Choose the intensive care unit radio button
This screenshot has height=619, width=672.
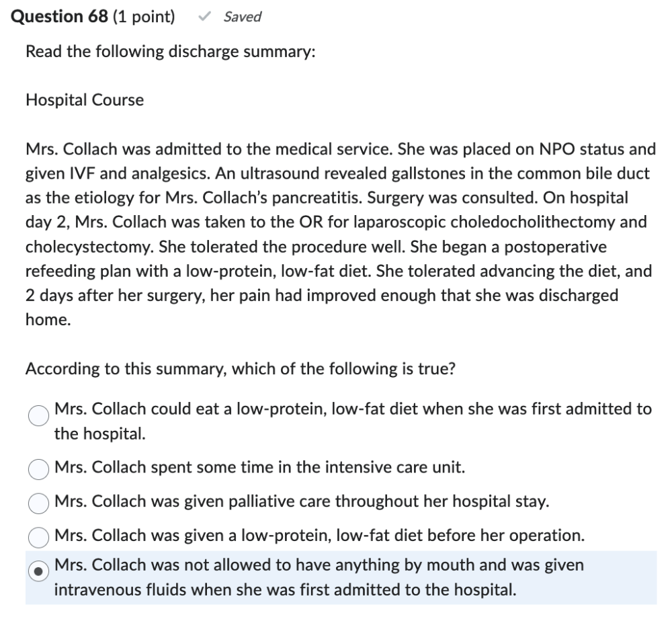click(x=39, y=468)
